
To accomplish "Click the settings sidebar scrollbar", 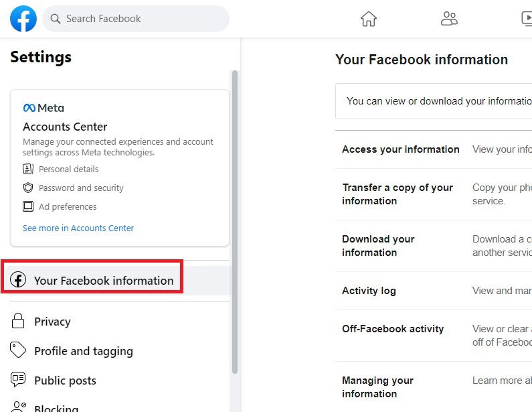I will [x=234, y=221].
